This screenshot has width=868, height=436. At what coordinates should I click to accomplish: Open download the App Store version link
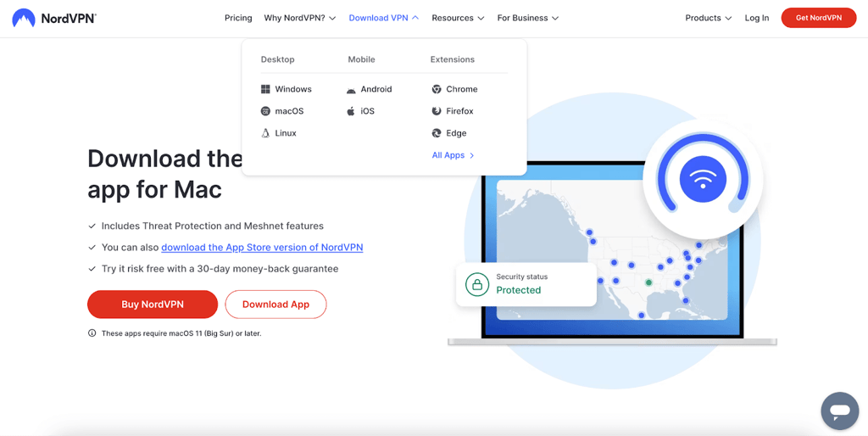262,248
